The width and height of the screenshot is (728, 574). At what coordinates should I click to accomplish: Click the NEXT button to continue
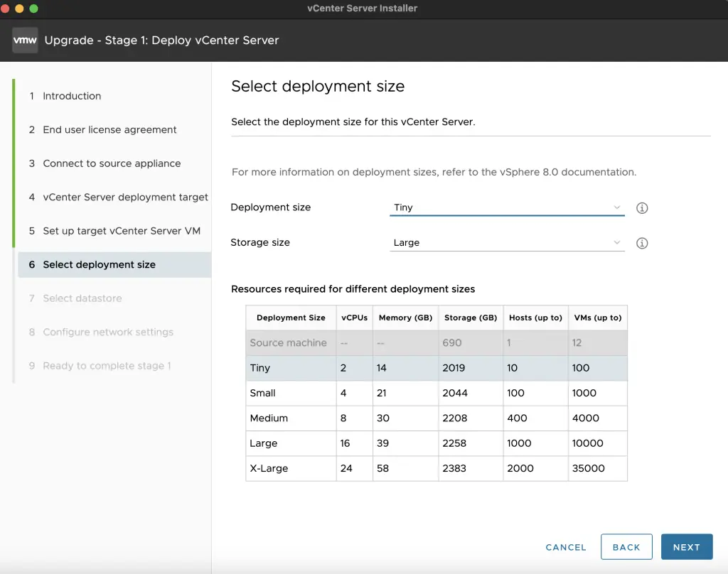(686, 547)
